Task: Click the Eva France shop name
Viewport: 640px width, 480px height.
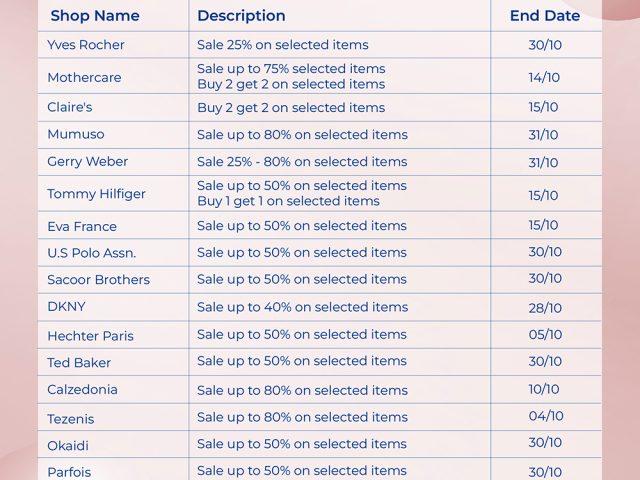Action: pyautogui.click(x=82, y=226)
